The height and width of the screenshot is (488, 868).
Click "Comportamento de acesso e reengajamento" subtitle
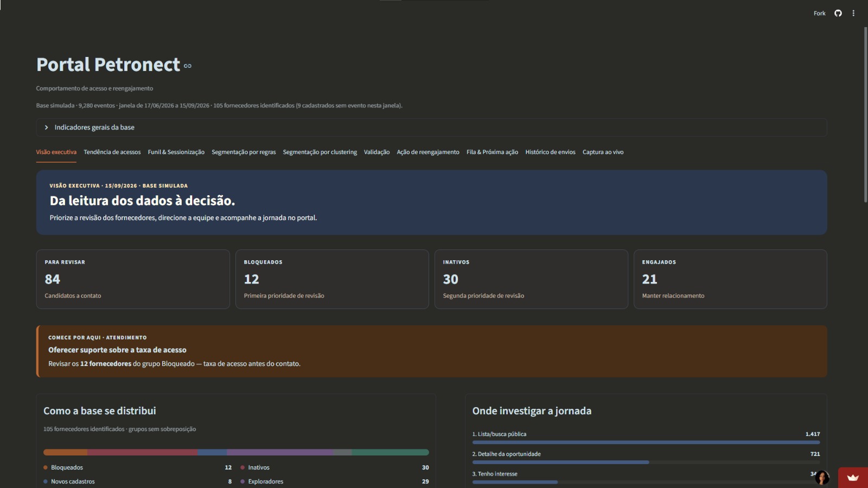[94, 88]
